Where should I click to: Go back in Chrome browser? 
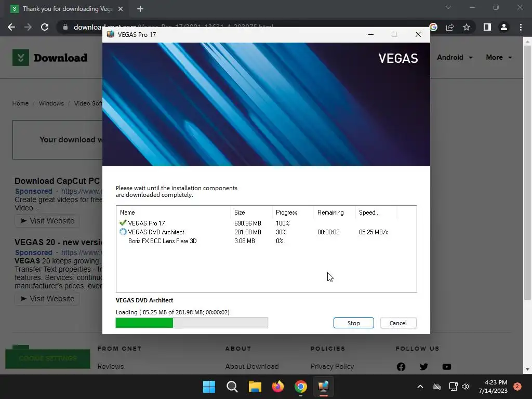[11, 27]
